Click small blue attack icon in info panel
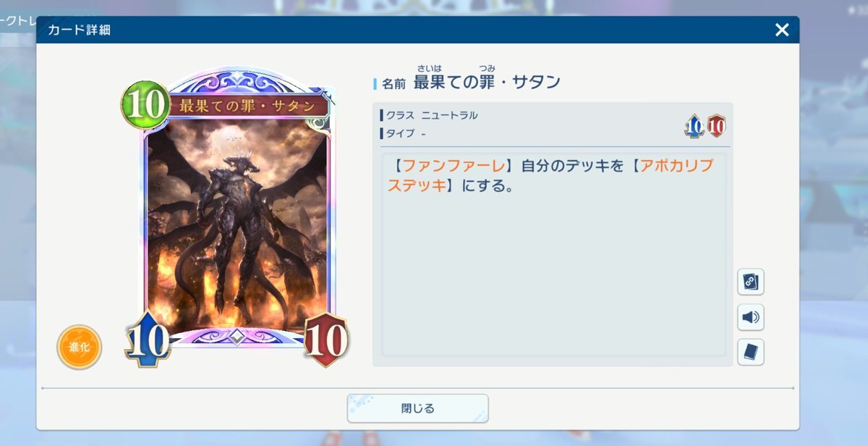This screenshot has height=446, width=868. click(x=694, y=127)
